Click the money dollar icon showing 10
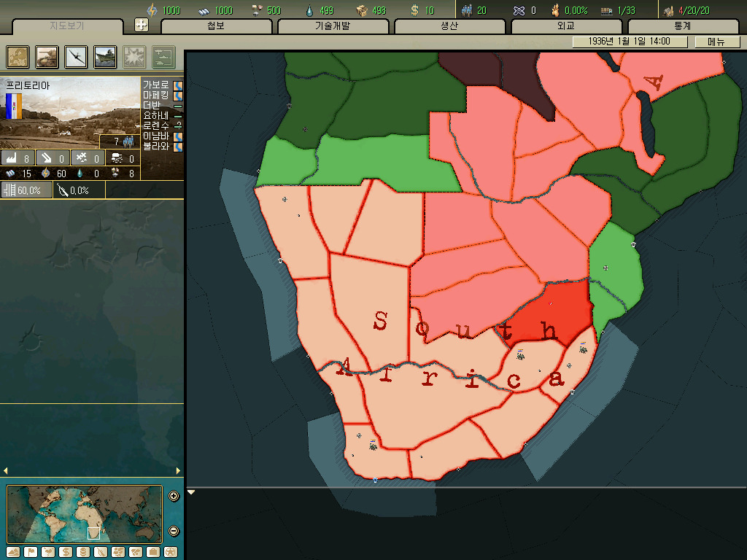 pos(414,10)
